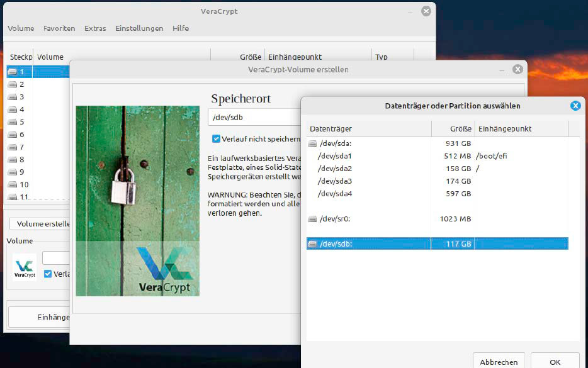
Task: Toggle Verlauf nicht speichern checkbox in wizard
Action: pyautogui.click(x=216, y=138)
